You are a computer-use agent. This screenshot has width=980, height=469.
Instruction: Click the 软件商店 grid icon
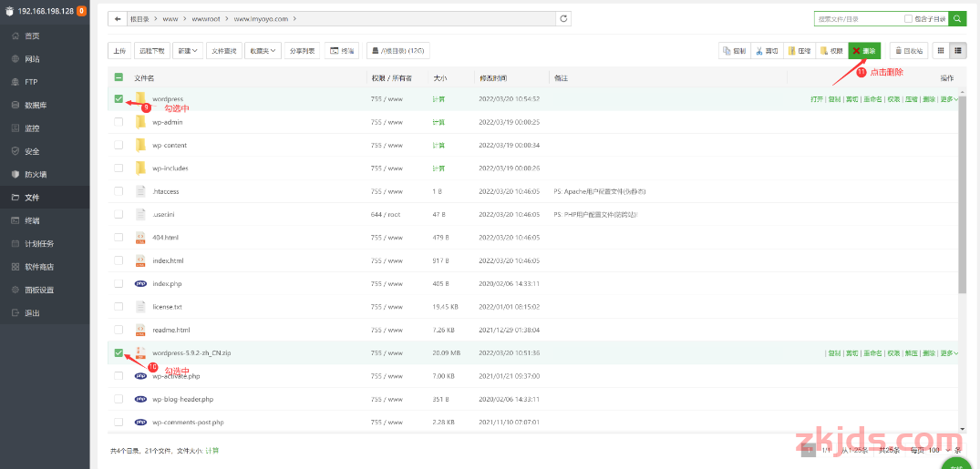15,267
